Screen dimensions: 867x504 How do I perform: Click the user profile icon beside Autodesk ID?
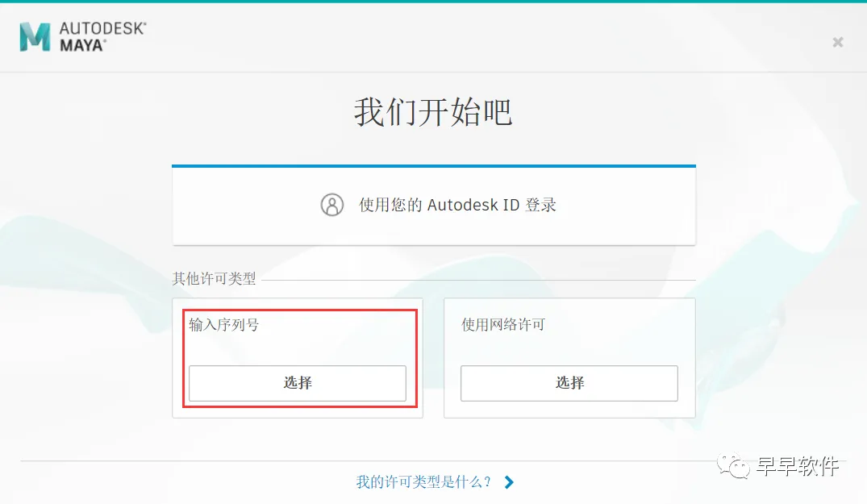pyautogui.click(x=331, y=205)
